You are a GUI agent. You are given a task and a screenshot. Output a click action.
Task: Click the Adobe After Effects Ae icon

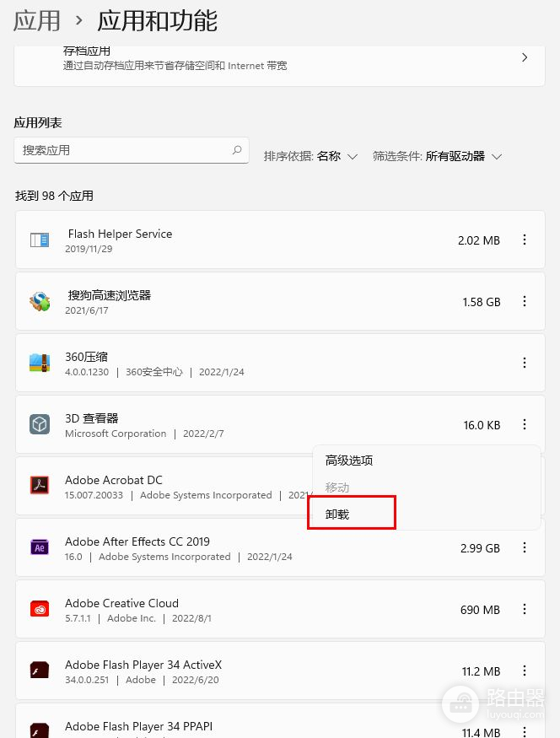coord(40,547)
